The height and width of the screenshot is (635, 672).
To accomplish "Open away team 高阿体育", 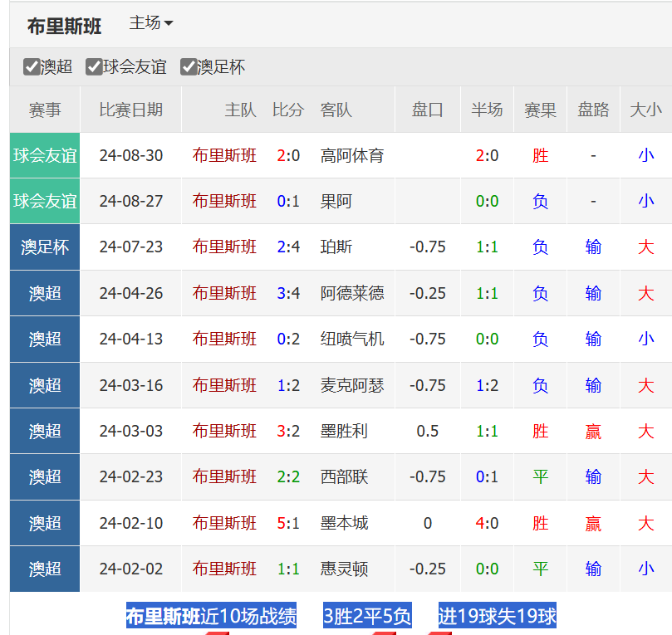I will coord(352,155).
